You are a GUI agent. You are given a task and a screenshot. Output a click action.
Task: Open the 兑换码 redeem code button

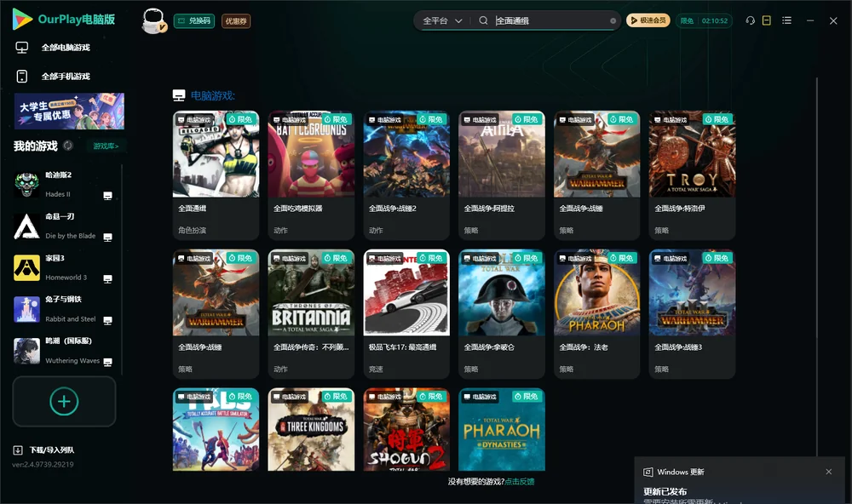194,21
